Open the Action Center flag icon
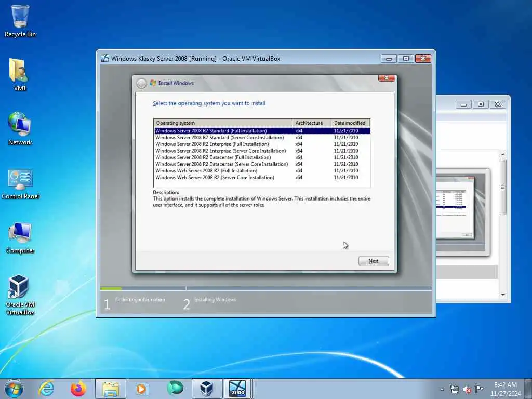The height and width of the screenshot is (399, 532). tap(480, 389)
